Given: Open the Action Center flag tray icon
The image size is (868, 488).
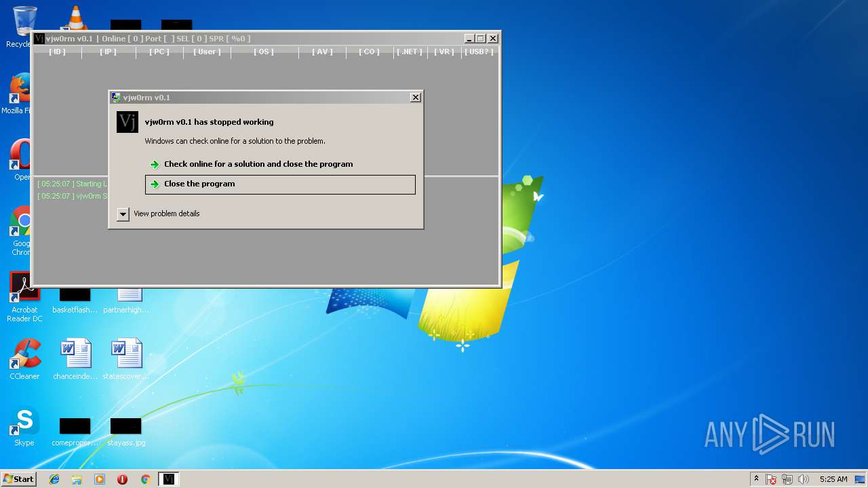Looking at the screenshot, I should click(772, 479).
